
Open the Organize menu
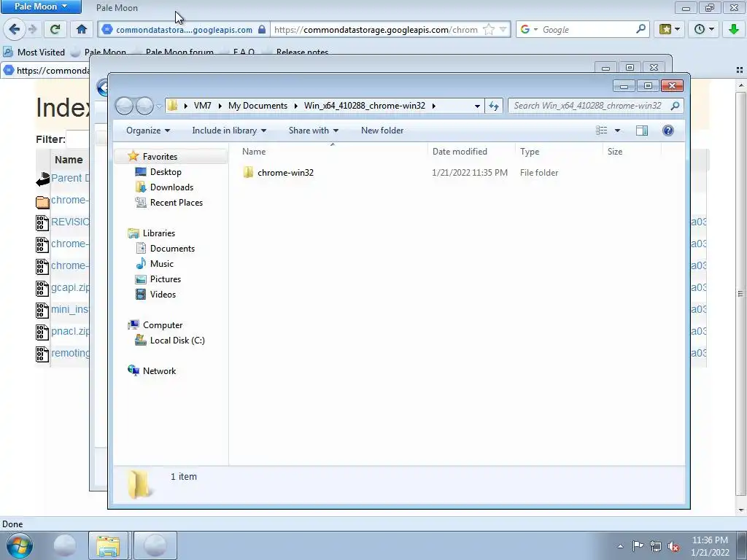point(147,131)
